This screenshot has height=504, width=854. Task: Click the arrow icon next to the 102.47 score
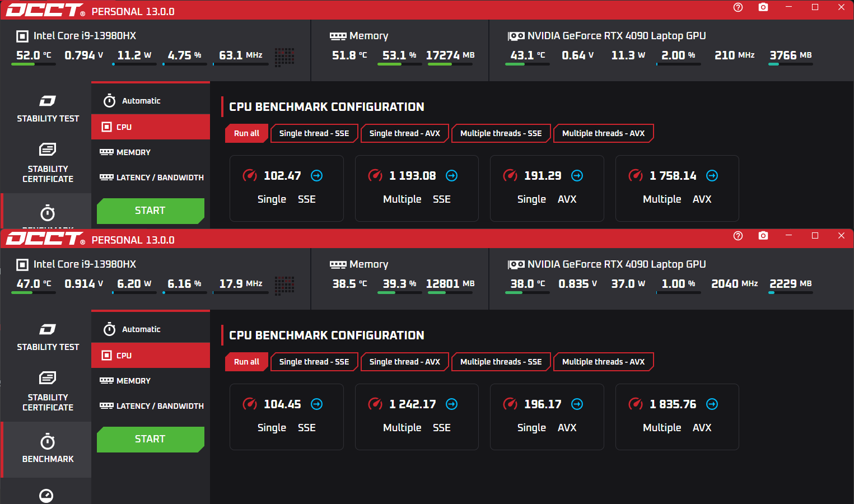(317, 176)
